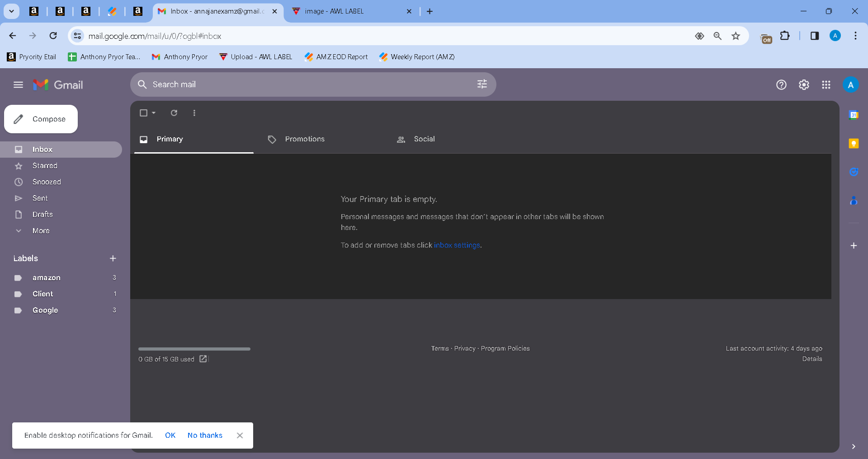Select the Inbox folder
Screen dimensions: 868x459
[61, 150]
